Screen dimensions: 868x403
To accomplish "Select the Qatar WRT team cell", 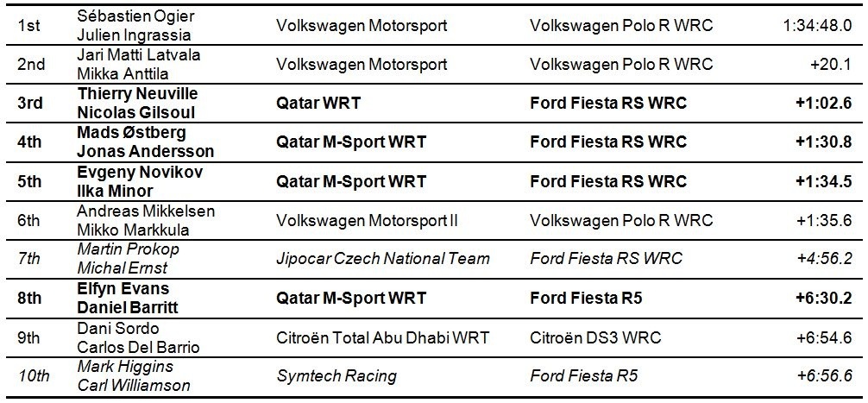I will pos(318,104).
